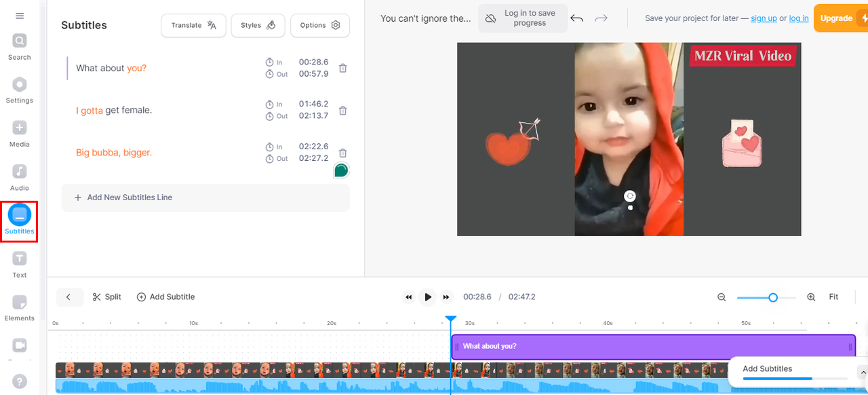
Task: Select the purple "What about you?" timeline clip
Action: (x=654, y=346)
